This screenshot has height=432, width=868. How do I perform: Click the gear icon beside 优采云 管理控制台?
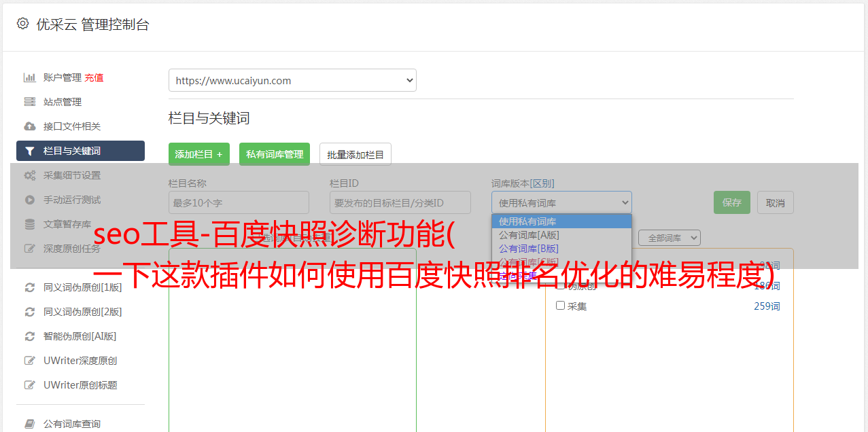22,24
